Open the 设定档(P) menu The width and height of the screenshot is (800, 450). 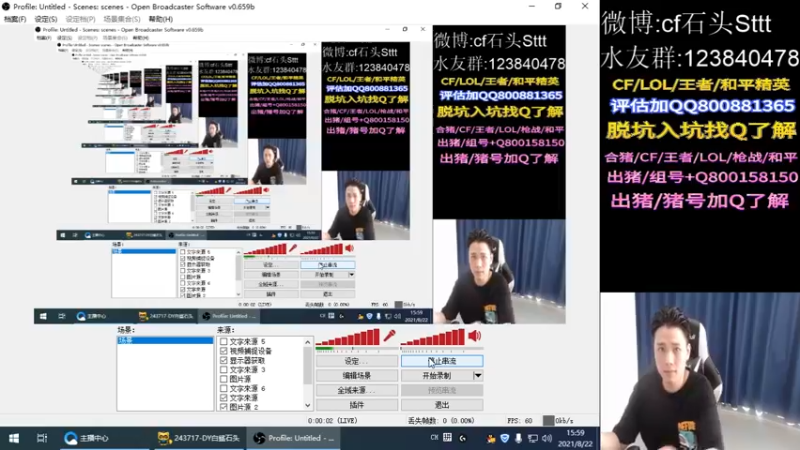(80, 19)
